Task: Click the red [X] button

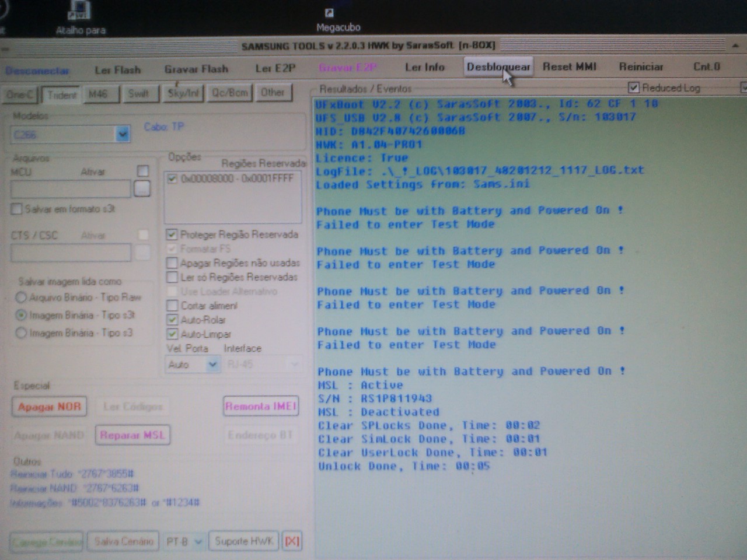Action: click(292, 541)
